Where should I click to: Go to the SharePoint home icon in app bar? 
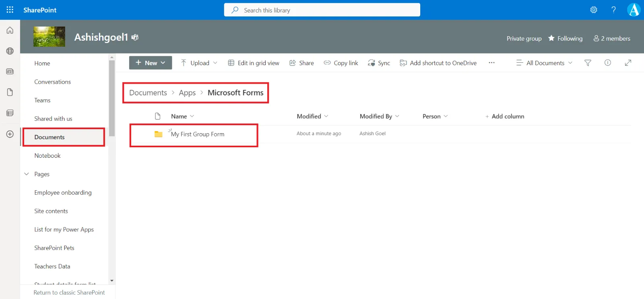pyautogui.click(x=10, y=30)
